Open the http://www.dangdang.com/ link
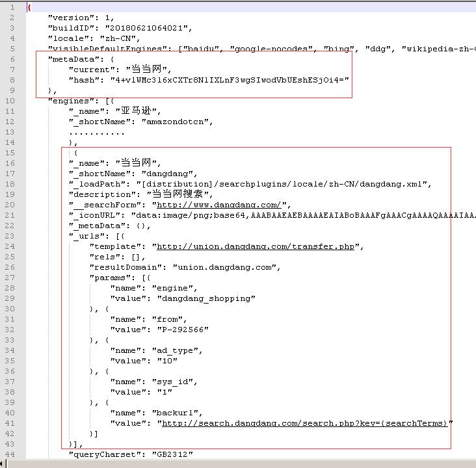Viewport: 476px width, 468px height. 219,205
